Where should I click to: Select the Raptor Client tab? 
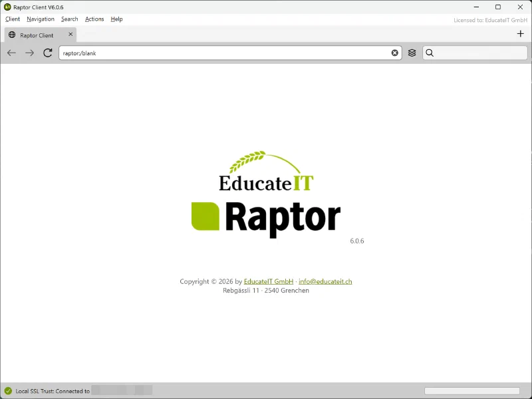point(41,35)
